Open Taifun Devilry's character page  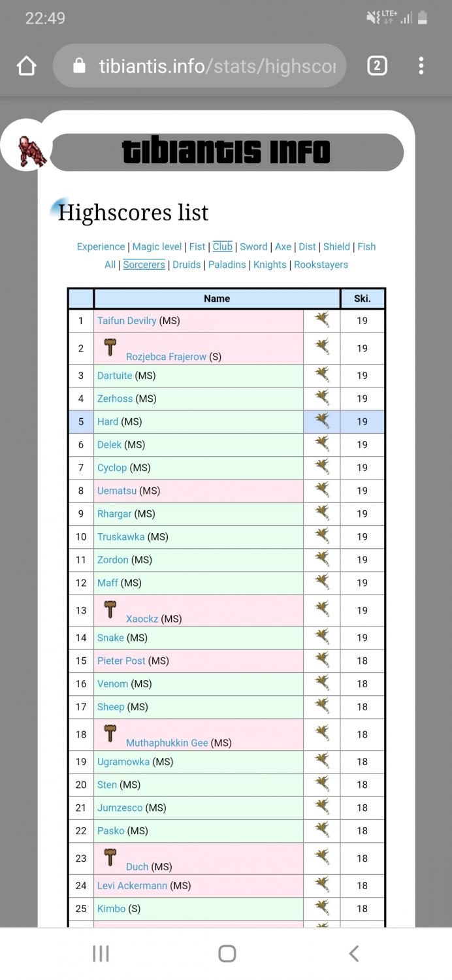(x=127, y=321)
